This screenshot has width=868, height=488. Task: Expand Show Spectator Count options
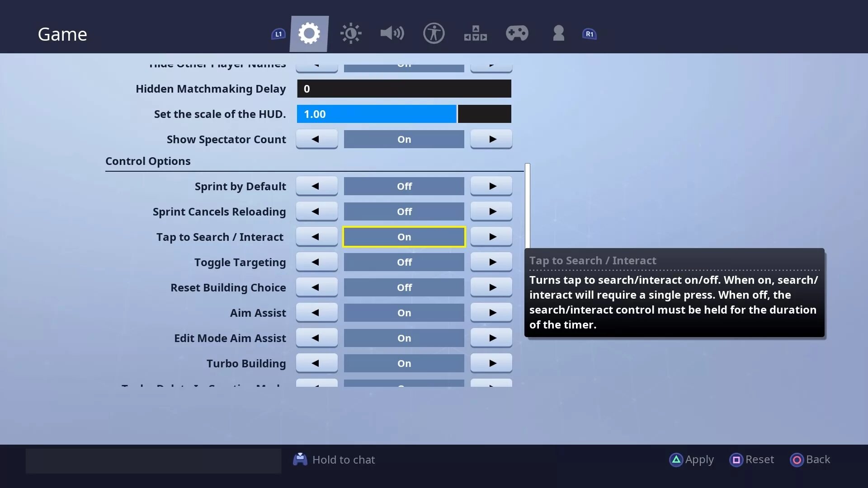tap(491, 140)
